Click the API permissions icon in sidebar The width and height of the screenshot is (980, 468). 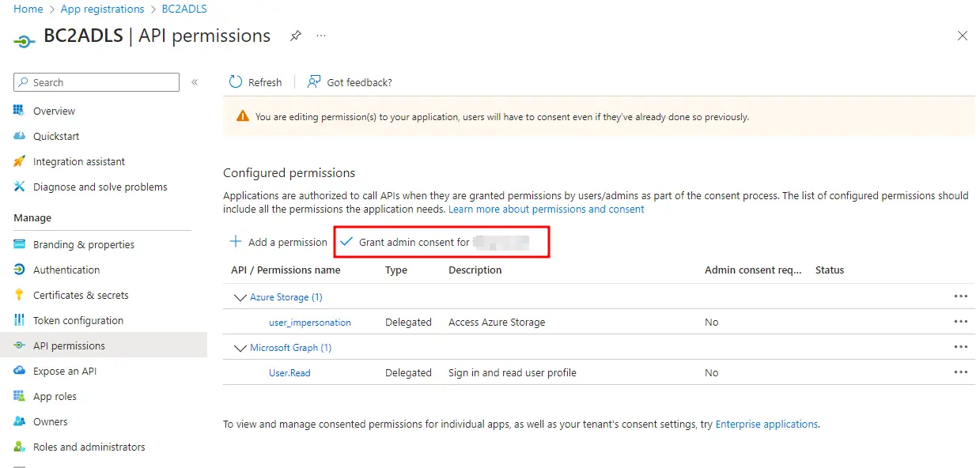point(19,345)
